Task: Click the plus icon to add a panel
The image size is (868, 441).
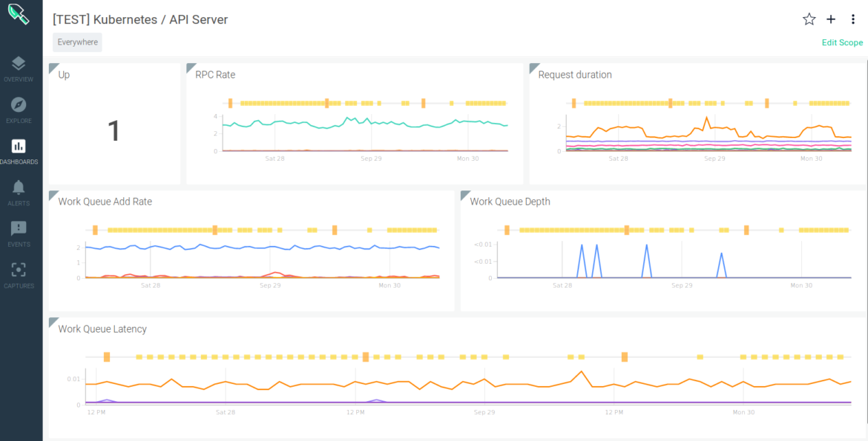Action: pyautogui.click(x=831, y=19)
